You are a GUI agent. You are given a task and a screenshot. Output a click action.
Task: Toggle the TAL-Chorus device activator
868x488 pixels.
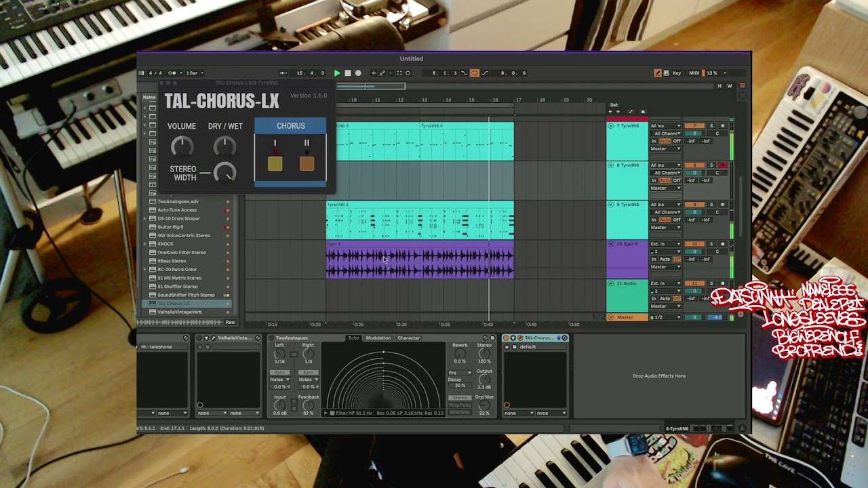(506, 338)
